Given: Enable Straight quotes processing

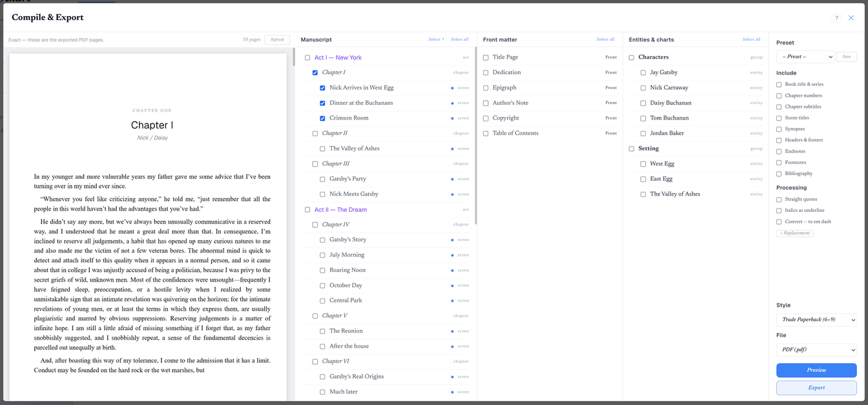Looking at the screenshot, I should pos(779,200).
